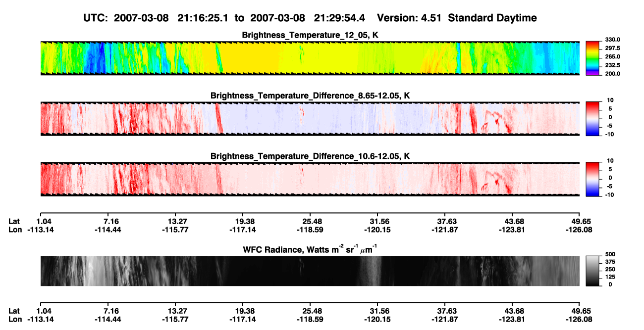The image size is (644, 330).
Task: Click longitude -113.14 on the bottom axis under WFC strip
Action: coord(41,319)
